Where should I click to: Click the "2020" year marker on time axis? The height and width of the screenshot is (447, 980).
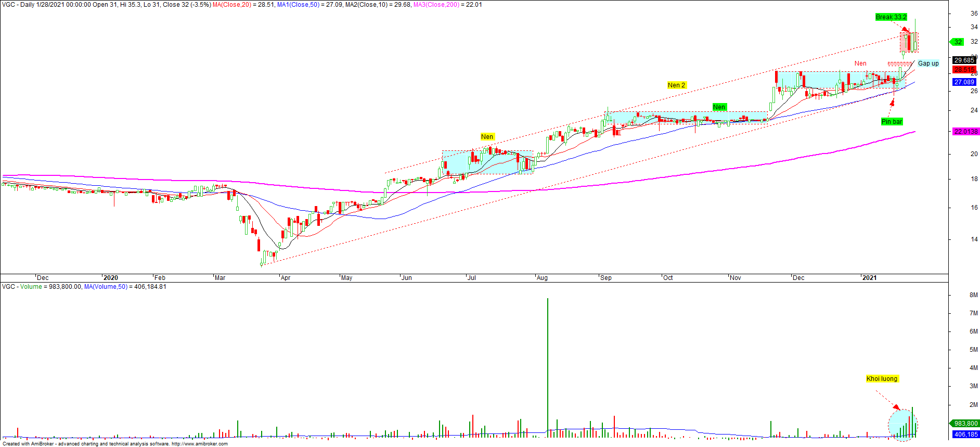click(110, 278)
